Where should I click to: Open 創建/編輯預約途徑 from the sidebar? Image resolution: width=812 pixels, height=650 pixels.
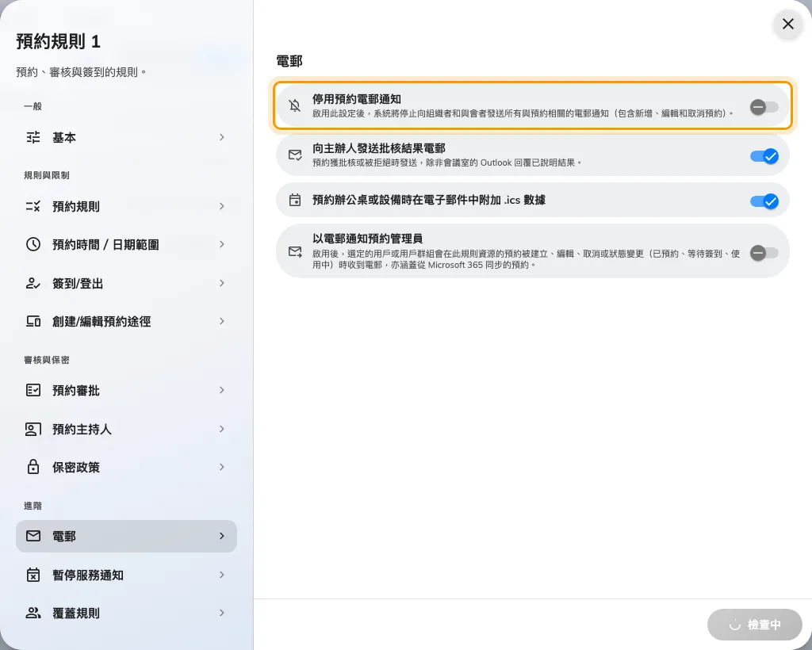[x=126, y=321]
